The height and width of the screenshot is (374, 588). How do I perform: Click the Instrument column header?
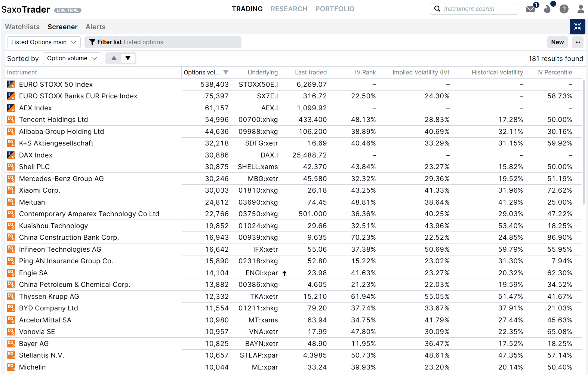coord(22,73)
